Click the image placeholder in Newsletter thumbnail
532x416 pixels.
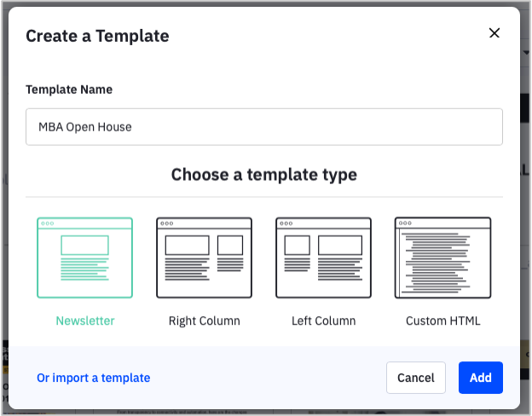click(84, 245)
